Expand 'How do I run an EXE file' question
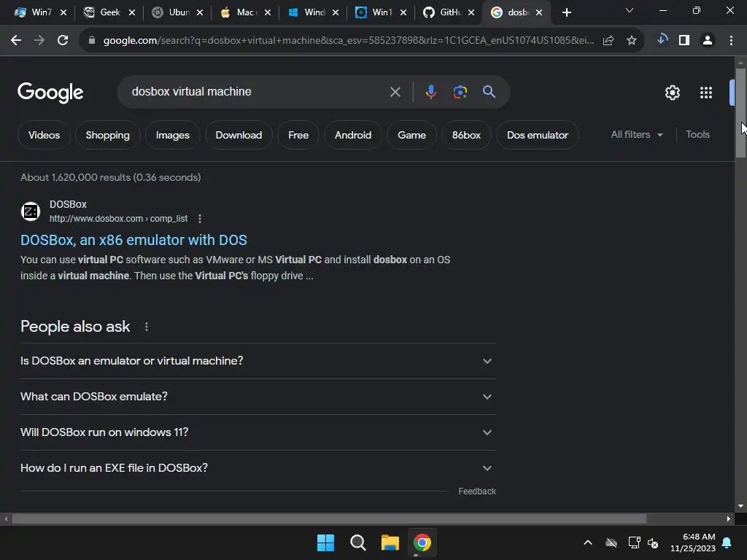747x560 pixels. 258,468
